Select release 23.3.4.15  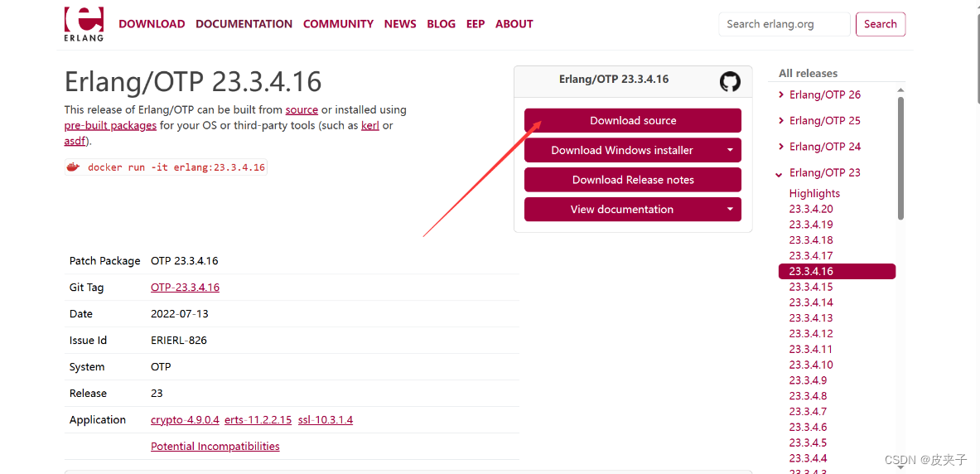coord(811,287)
